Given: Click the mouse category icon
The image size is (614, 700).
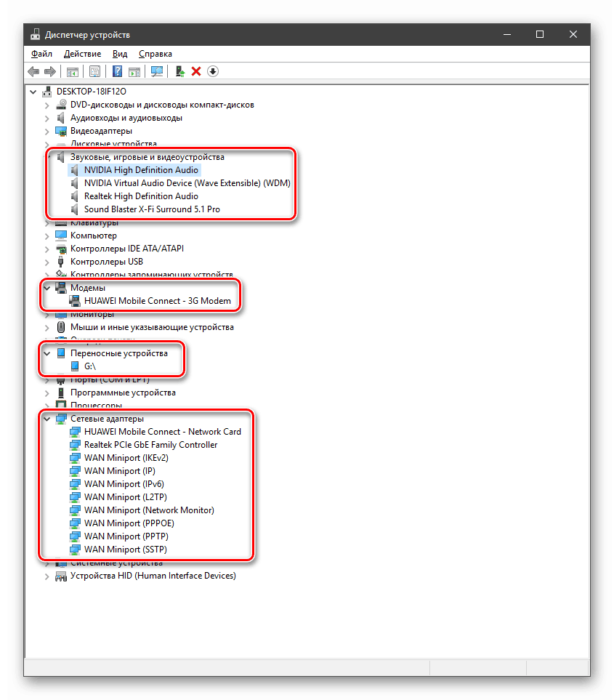Looking at the screenshot, I should 61,327.
